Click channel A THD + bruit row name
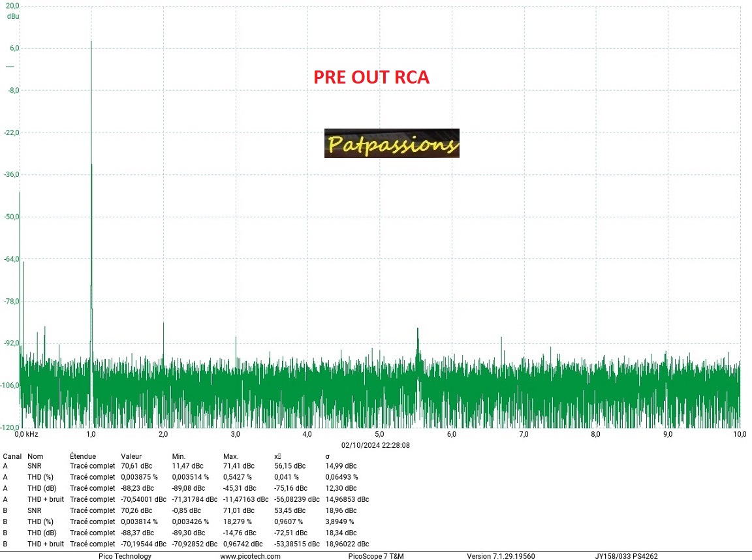 click(45, 499)
